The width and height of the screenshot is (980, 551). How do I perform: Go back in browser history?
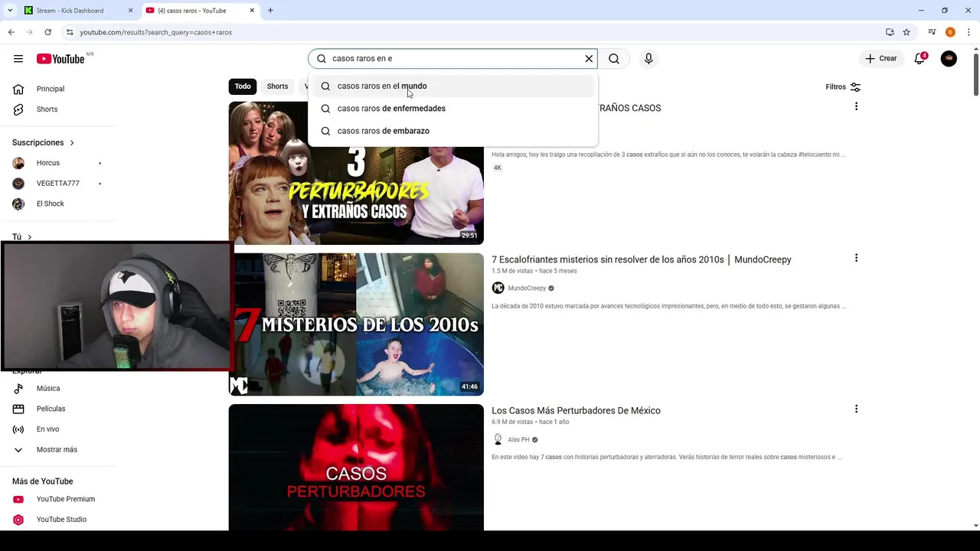(x=11, y=32)
